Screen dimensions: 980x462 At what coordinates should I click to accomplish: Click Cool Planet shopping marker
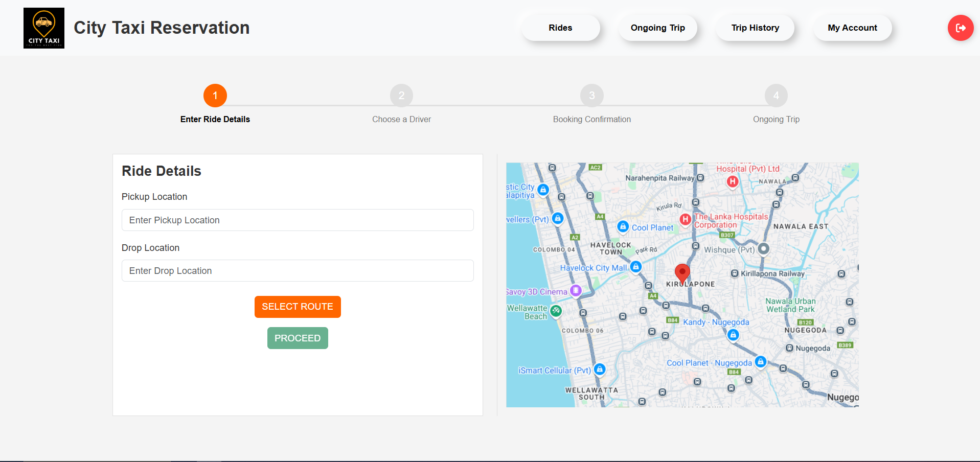tap(623, 226)
